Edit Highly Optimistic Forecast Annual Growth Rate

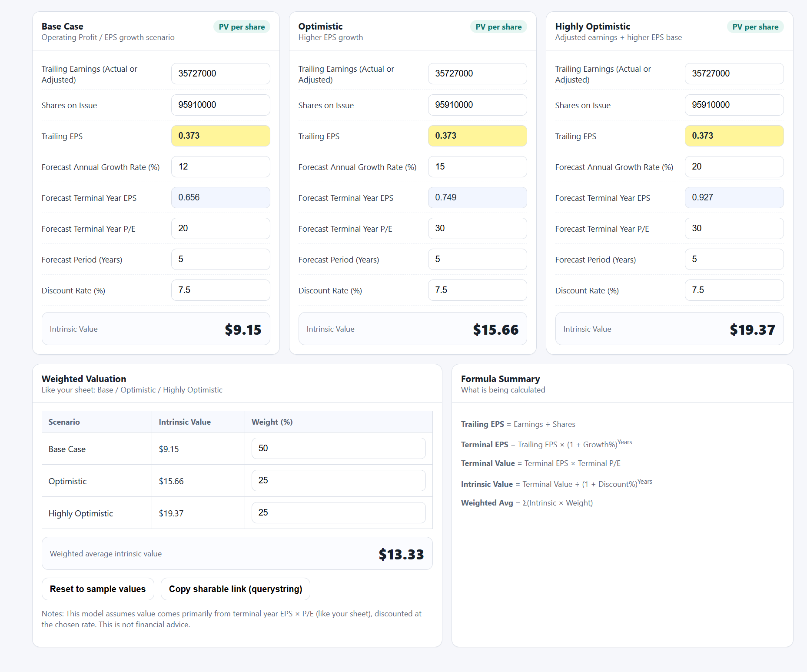(734, 167)
